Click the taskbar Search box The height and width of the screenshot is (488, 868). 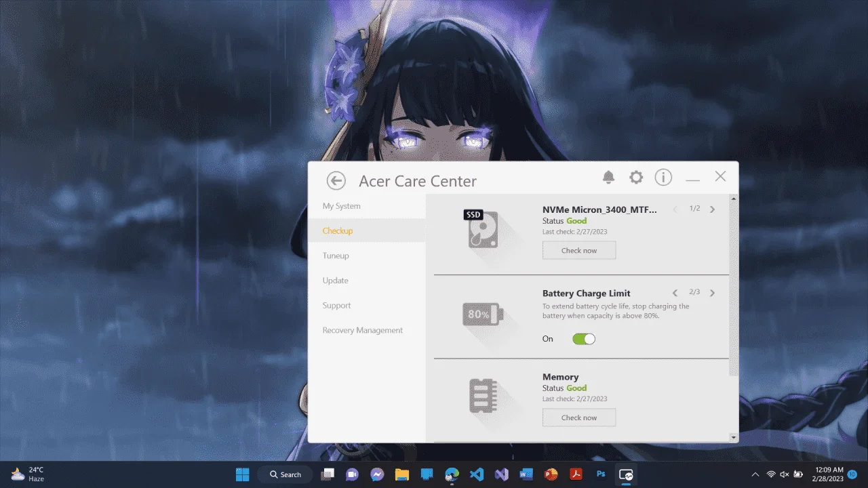coord(286,474)
